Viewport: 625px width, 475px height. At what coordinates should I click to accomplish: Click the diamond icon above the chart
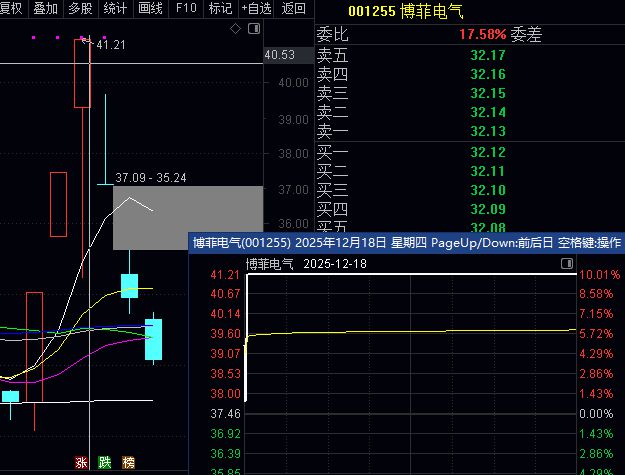(x=235, y=29)
